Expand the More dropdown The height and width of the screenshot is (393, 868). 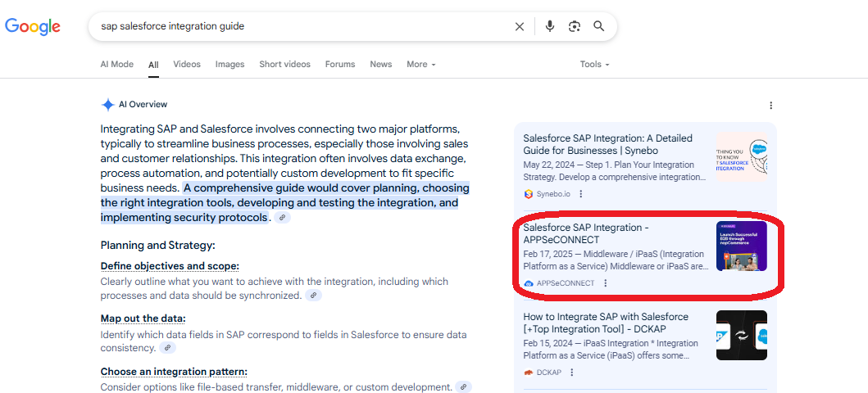pyautogui.click(x=420, y=64)
